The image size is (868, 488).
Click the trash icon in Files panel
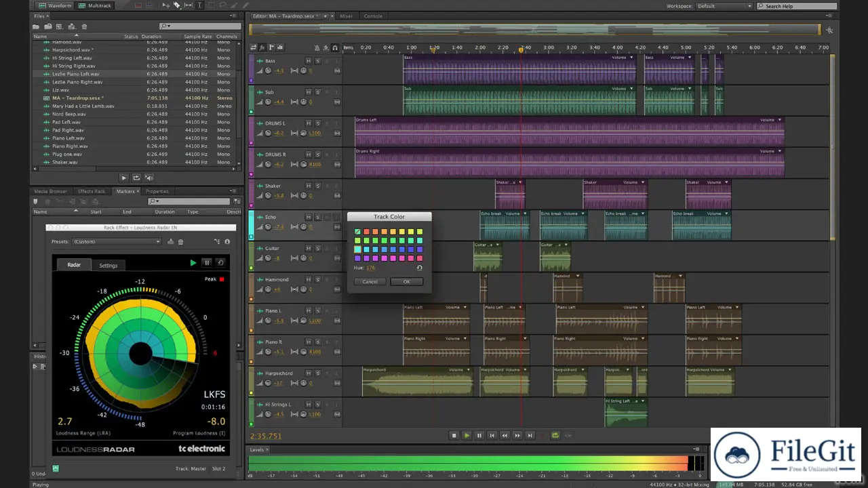pos(84,26)
